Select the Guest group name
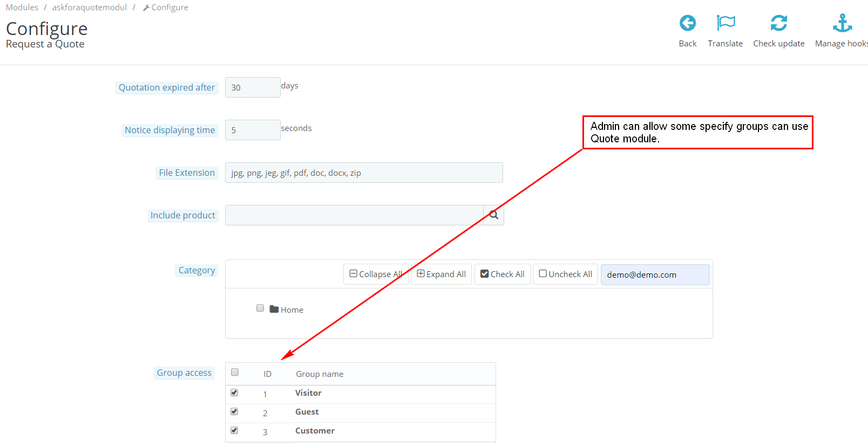 (307, 412)
